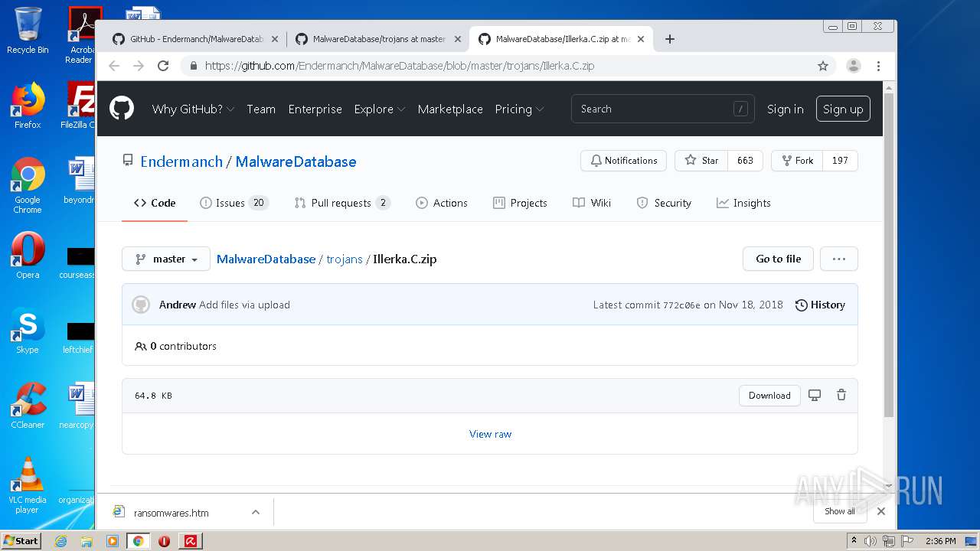The width and height of the screenshot is (980, 551).
Task: Open the Team page in header
Action: pos(261,109)
